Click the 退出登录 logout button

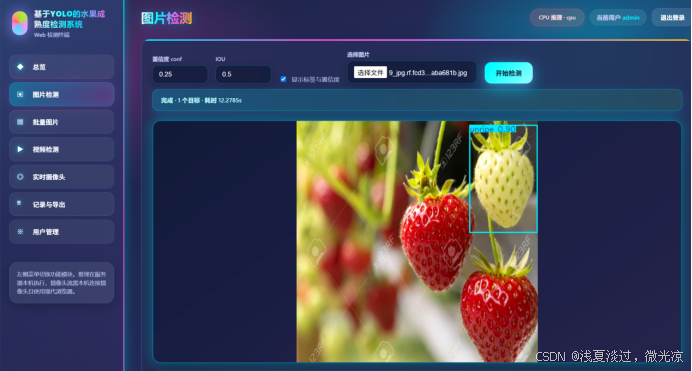pyautogui.click(x=672, y=18)
